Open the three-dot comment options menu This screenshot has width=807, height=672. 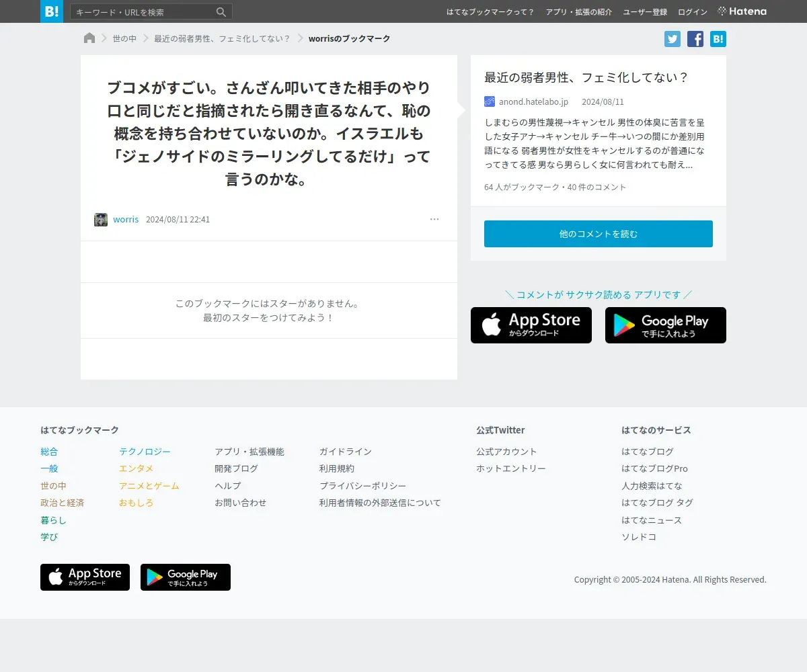click(434, 219)
